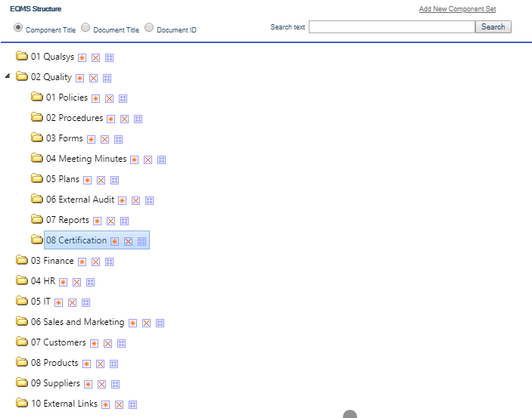Select the Component Title radio button
Screen dimensions: 532x418
(18, 28)
